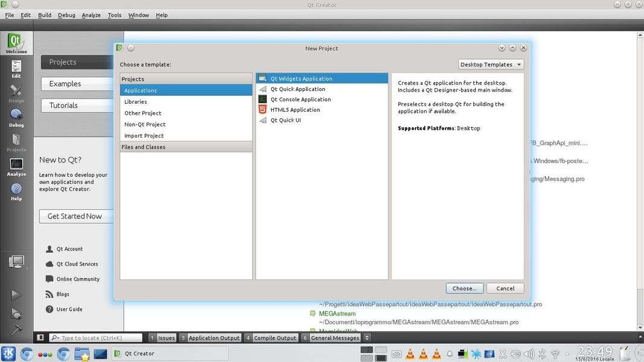The image size is (644, 362).
Task: Open the Application Output pane
Action: (x=210, y=338)
